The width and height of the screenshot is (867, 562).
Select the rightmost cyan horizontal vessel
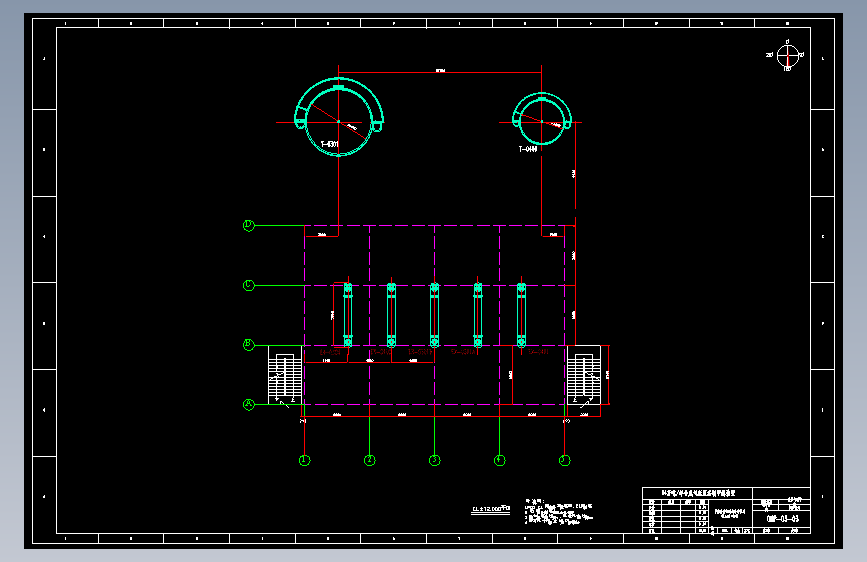[521, 315]
